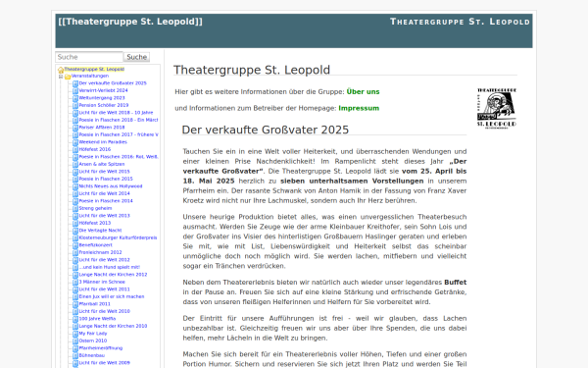Click page icon of Streng geheim
Viewport: 588px width, 368px height.
[75, 209]
